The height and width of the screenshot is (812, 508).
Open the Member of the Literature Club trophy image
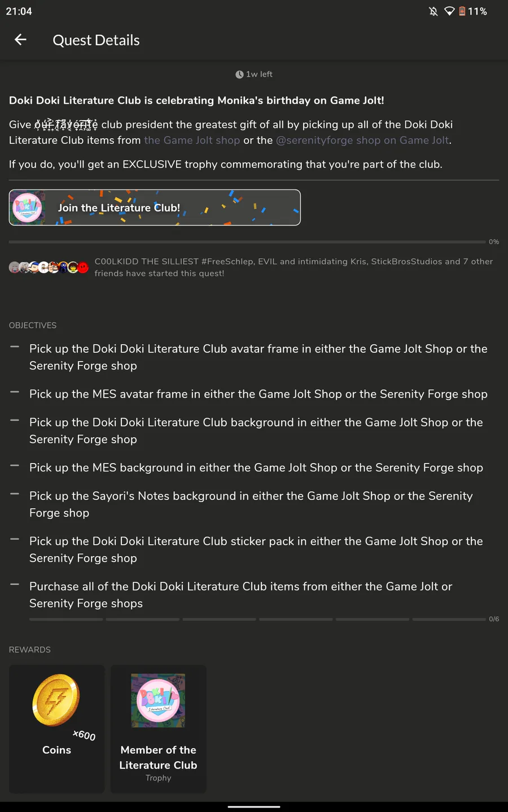click(x=158, y=700)
